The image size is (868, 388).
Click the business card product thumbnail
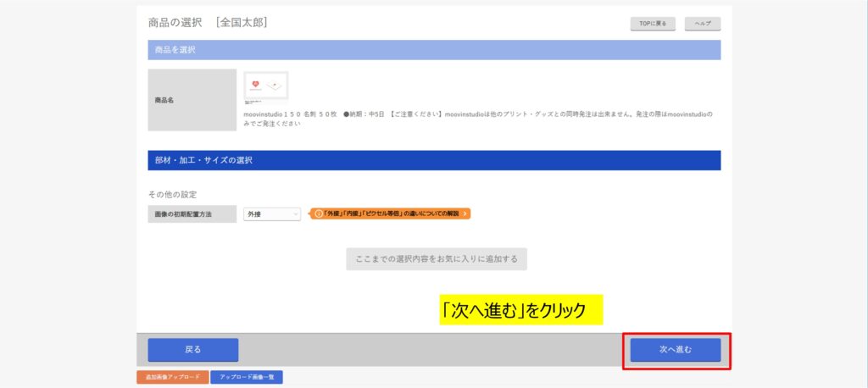[265, 86]
